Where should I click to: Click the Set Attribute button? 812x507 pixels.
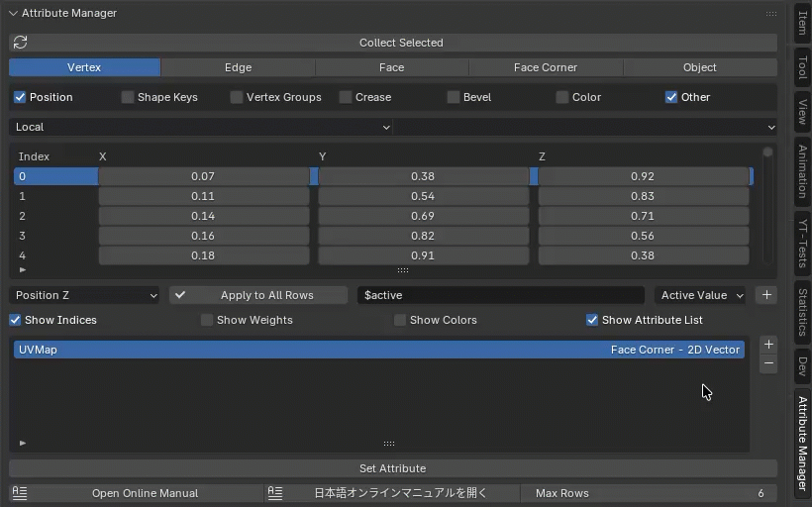click(392, 468)
